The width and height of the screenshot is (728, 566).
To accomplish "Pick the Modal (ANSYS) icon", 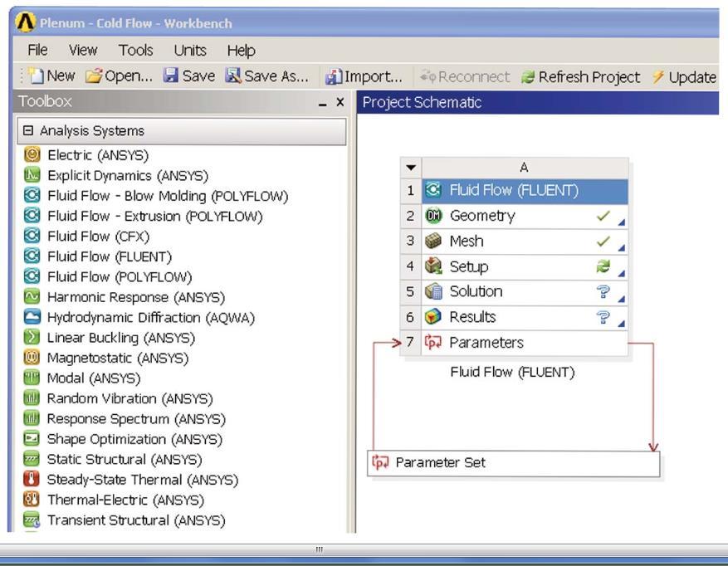I will pyautogui.click(x=32, y=378).
